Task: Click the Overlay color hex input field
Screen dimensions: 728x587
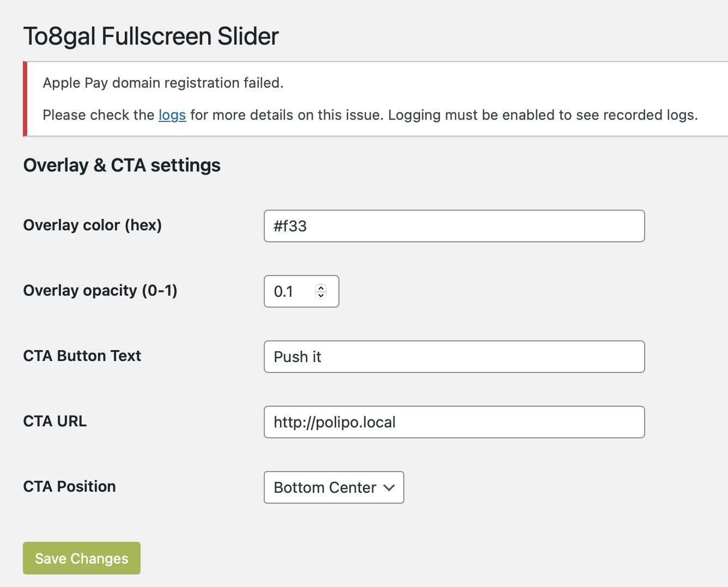Action: pyautogui.click(x=454, y=226)
